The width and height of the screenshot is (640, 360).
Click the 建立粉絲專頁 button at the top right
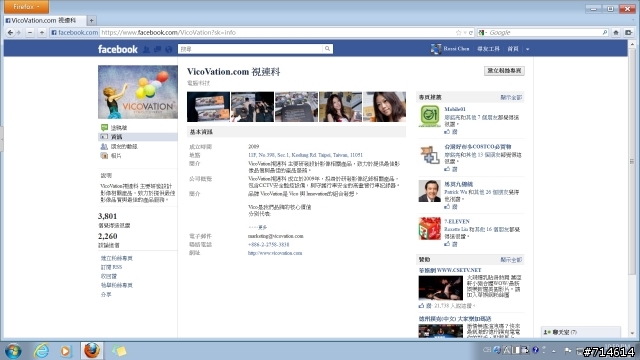coord(504,71)
